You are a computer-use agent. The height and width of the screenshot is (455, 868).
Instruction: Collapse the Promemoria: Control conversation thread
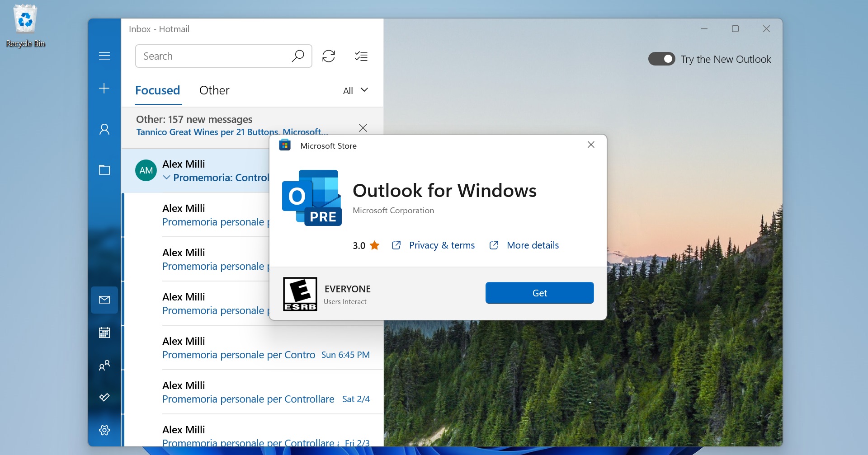coord(166,178)
